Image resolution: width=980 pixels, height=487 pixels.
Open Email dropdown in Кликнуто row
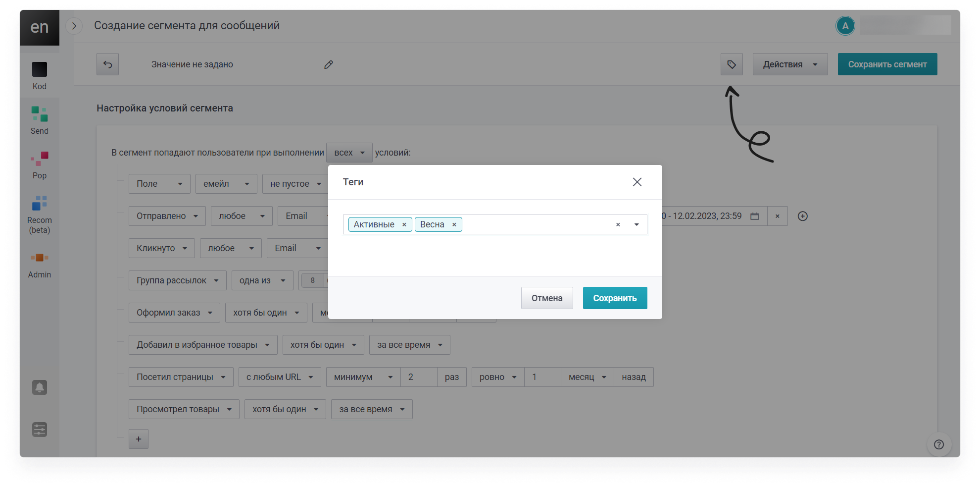click(x=297, y=248)
